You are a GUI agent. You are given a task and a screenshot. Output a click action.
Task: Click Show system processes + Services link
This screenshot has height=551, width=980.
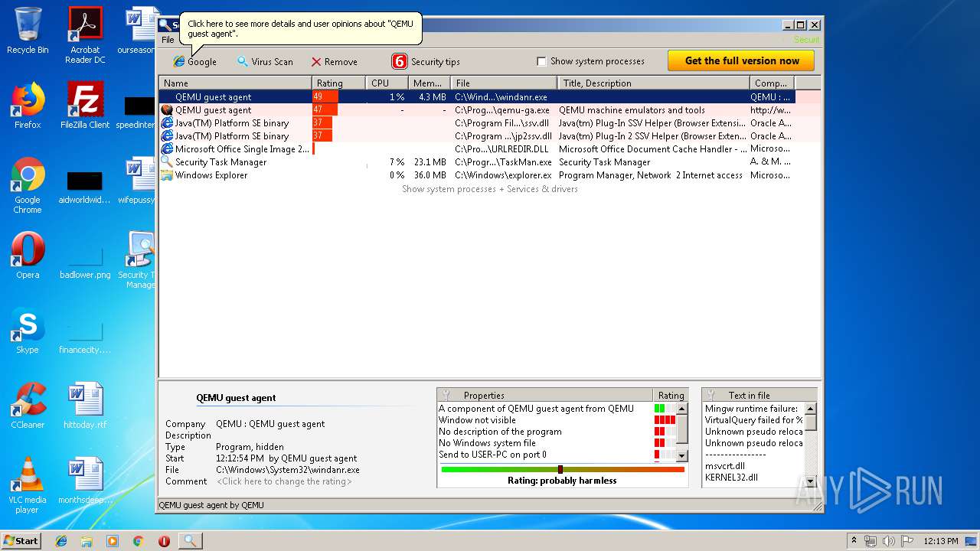490,189
